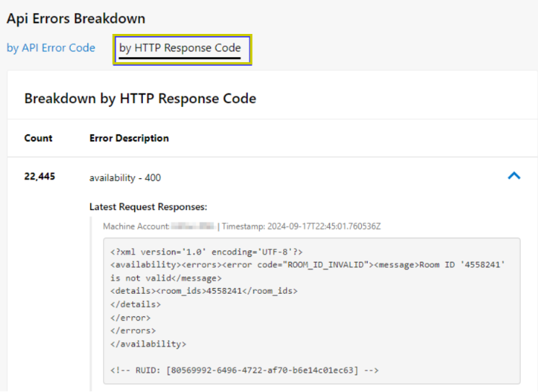Screen dimensions: 538x392
Task: Click the Api Errors Breakdown title
Action: [x=76, y=19]
